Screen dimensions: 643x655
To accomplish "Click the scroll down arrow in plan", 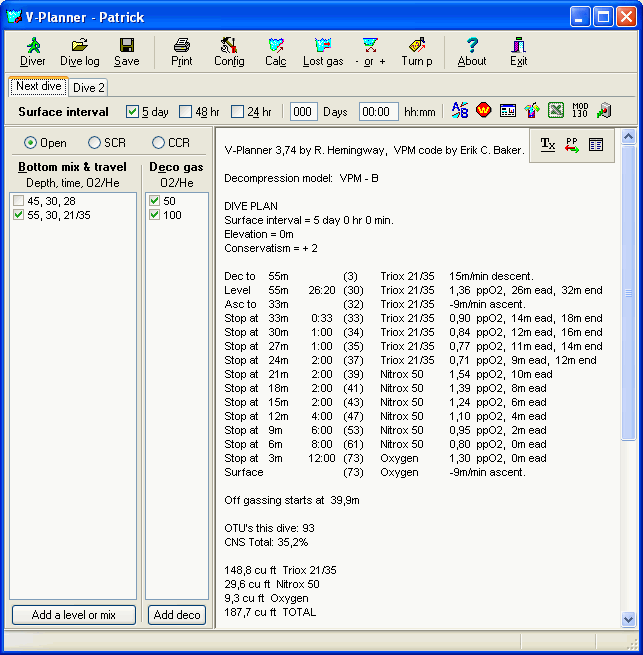I will [x=628, y=619].
